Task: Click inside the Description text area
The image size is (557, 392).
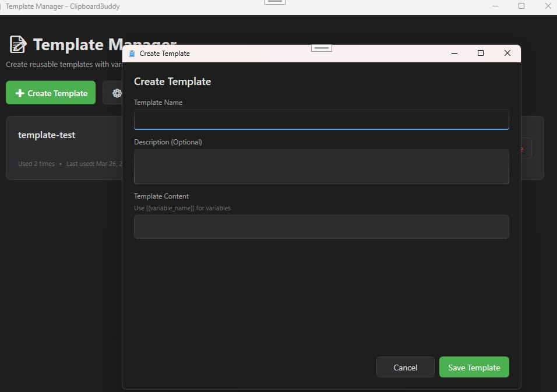Action: coord(321,167)
